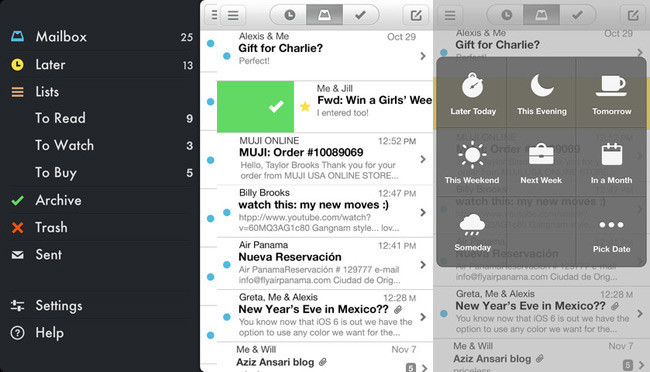650x372 pixels.
Task: Open the To Watch list
Action: tap(101, 146)
